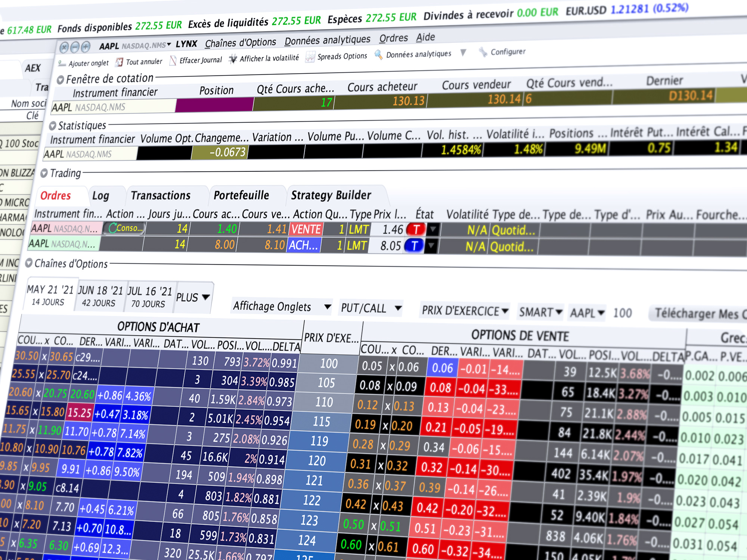Collapse the Fenêtre de cotation section

click(60, 80)
